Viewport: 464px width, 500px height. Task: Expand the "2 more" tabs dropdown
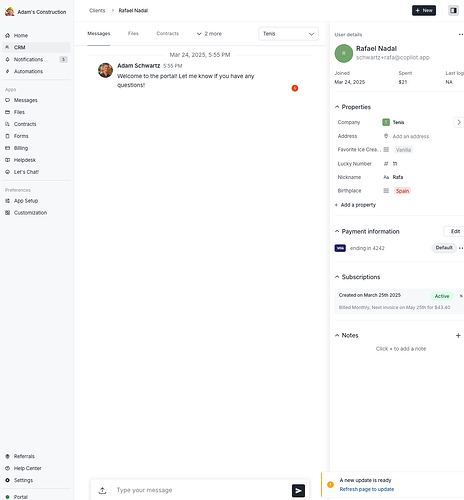click(x=209, y=34)
